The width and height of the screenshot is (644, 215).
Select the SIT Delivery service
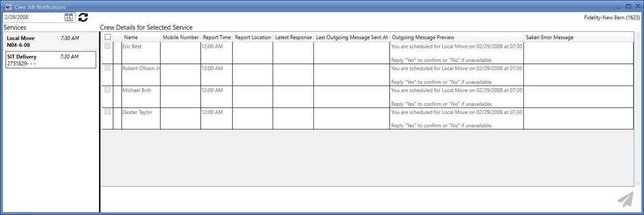coord(50,60)
